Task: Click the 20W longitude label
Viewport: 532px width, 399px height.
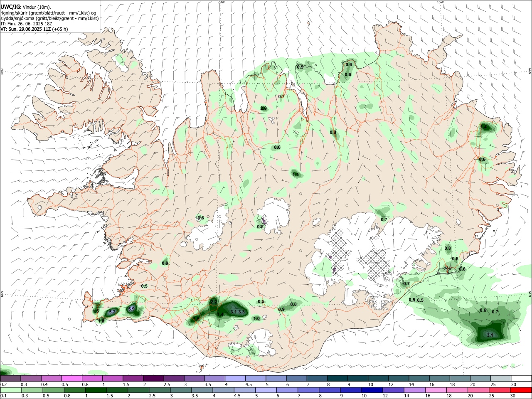Action: (222, 2)
